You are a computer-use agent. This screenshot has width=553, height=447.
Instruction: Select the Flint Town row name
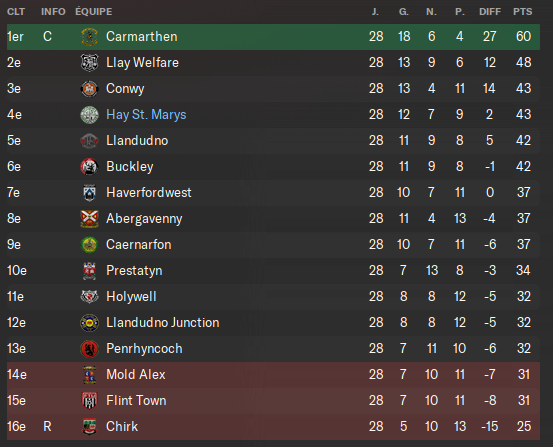coord(136,400)
